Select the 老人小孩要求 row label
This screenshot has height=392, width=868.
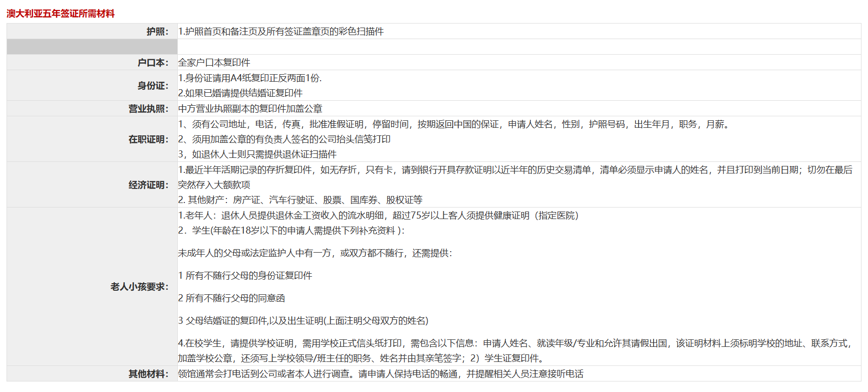139,287
